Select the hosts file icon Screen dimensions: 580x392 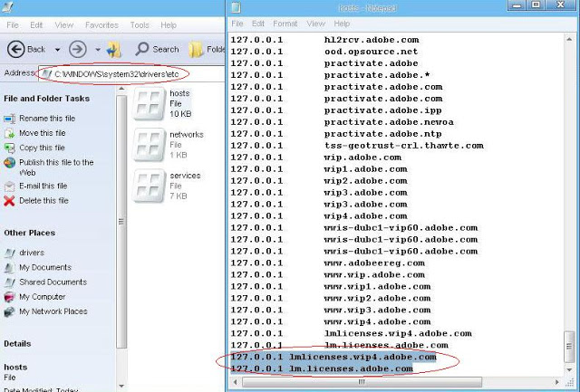point(149,103)
